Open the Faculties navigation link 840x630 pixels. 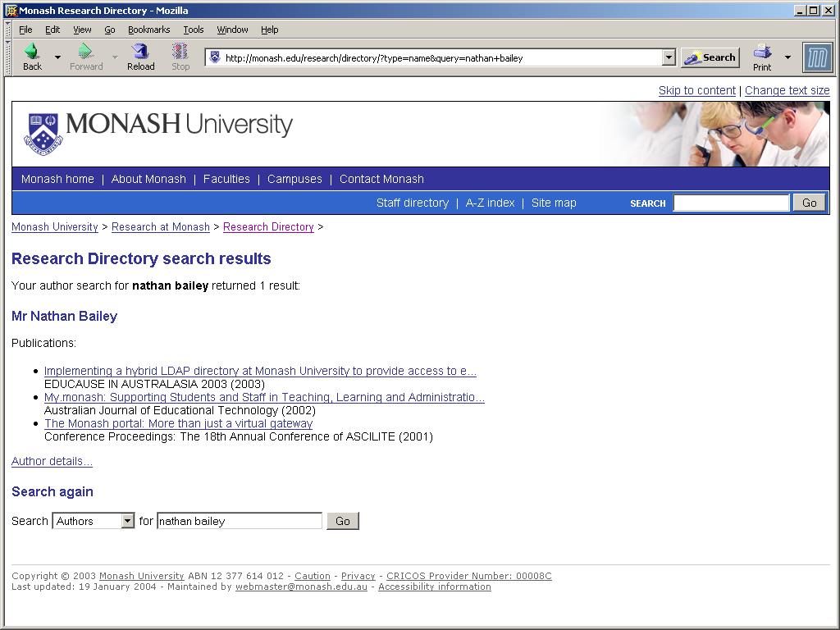[226, 179]
